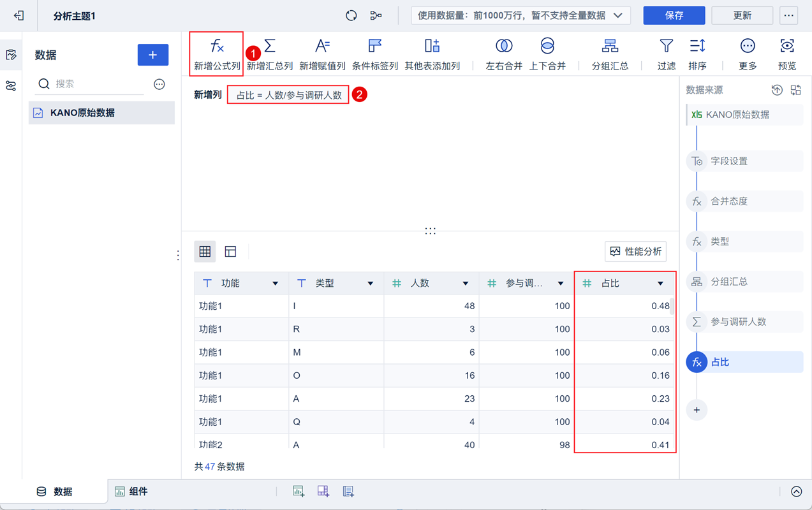Click the KANO原始数据 source node
Viewport: 812px width, 510px height.
pyautogui.click(x=745, y=115)
